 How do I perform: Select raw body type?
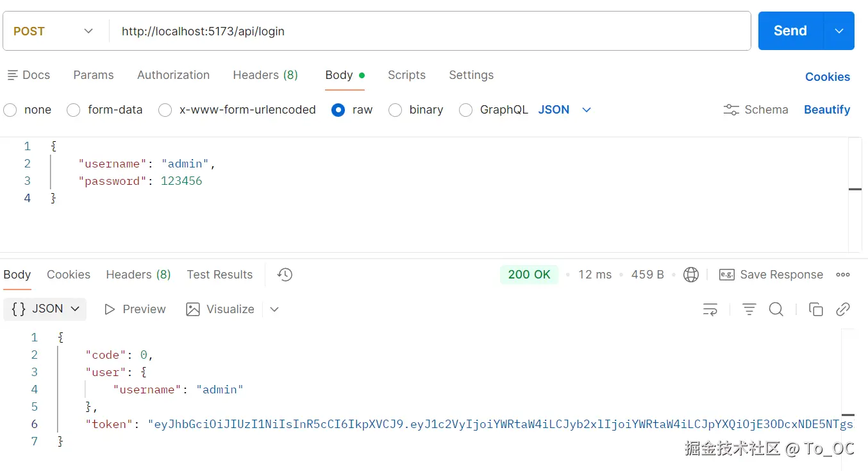[352, 110]
